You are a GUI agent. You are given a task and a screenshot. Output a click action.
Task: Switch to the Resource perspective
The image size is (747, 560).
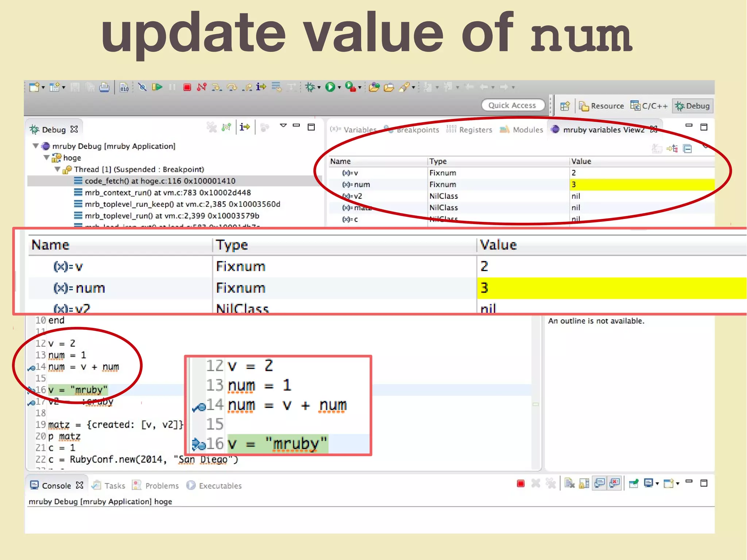click(x=601, y=106)
